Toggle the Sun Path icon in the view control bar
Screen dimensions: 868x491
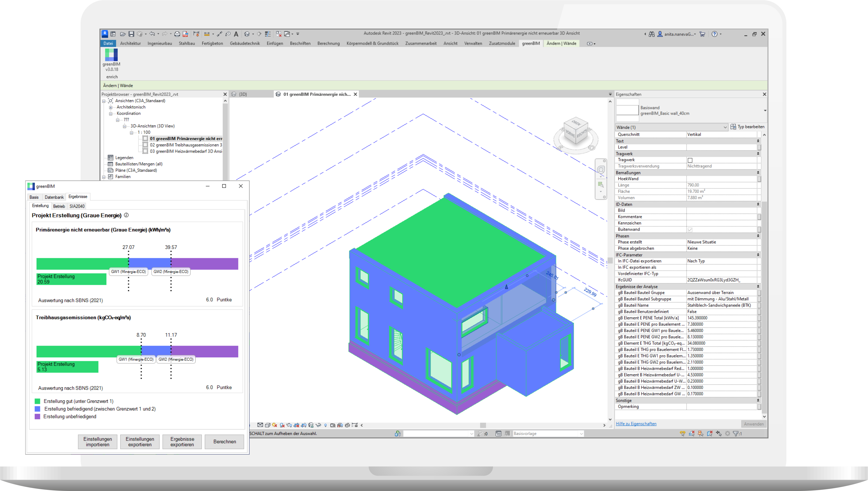point(275,425)
